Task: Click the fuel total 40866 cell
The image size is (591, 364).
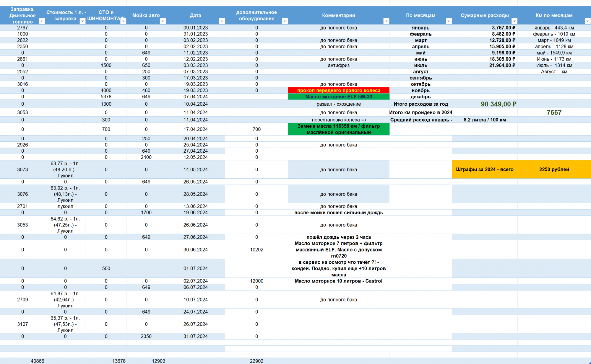Action: pyautogui.click(x=38, y=361)
